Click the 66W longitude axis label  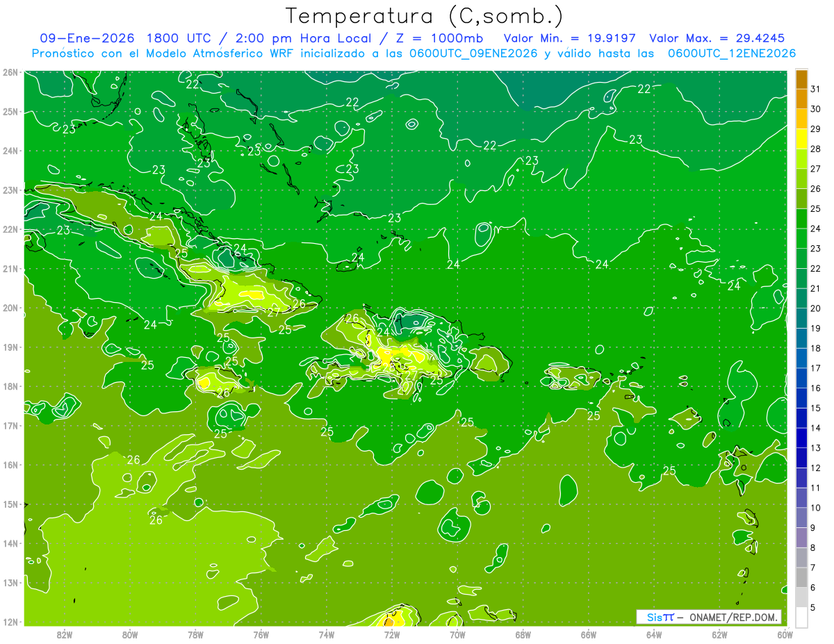(589, 634)
